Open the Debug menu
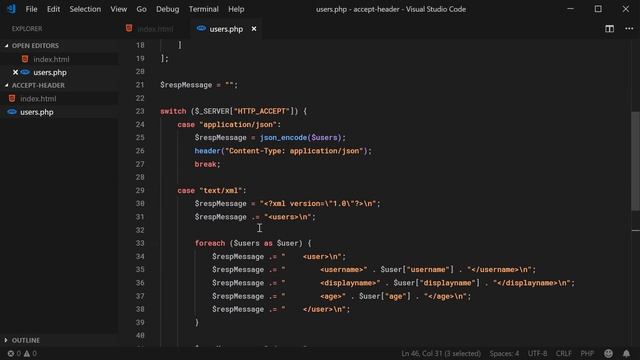The height and width of the screenshot is (360, 640). point(167,9)
